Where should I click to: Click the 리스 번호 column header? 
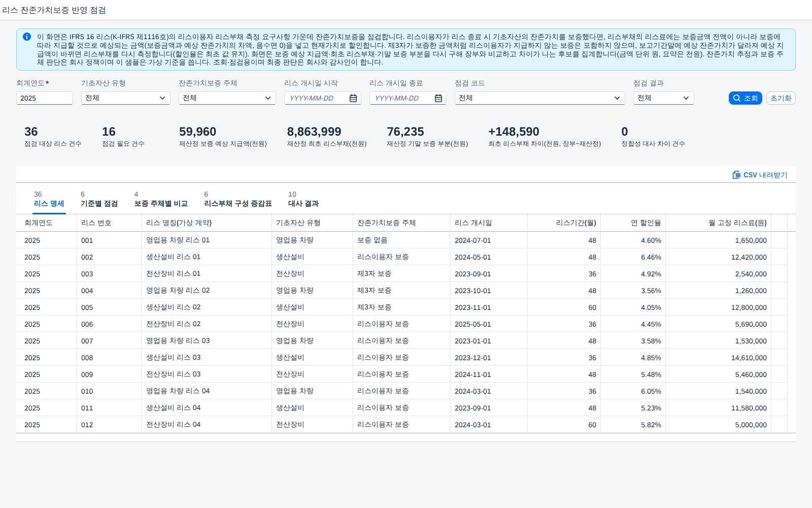pyautogui.click(x=110, y=223)
